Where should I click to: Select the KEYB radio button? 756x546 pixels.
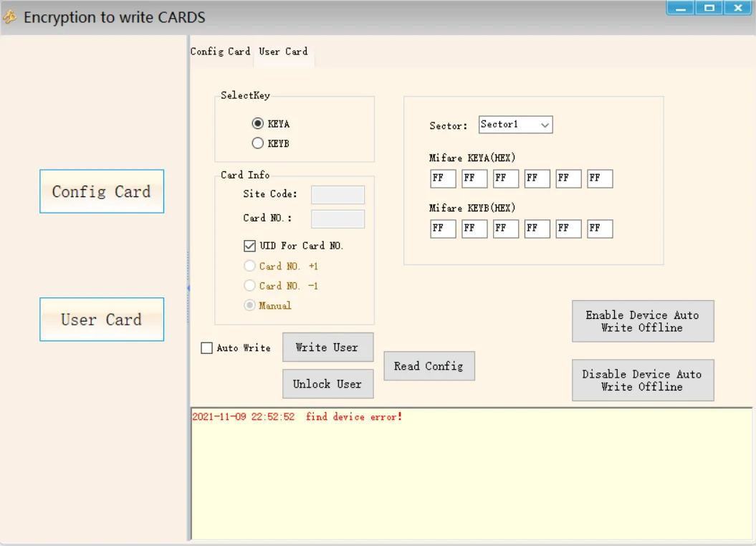[x=258, y=143]
